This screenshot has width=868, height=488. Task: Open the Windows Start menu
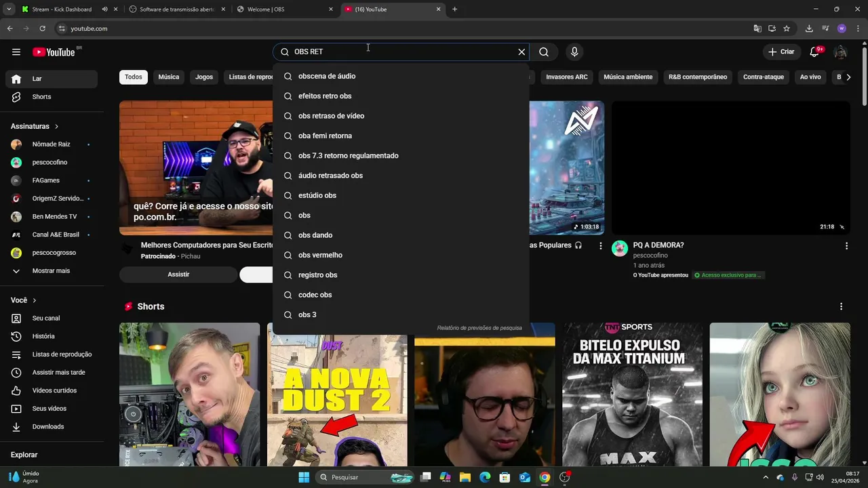[x=304, y=477]
